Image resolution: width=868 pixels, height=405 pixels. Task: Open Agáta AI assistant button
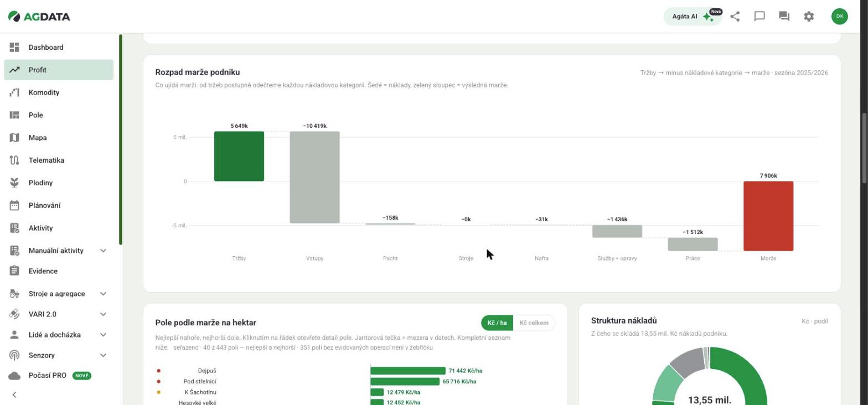click(693, 17)
